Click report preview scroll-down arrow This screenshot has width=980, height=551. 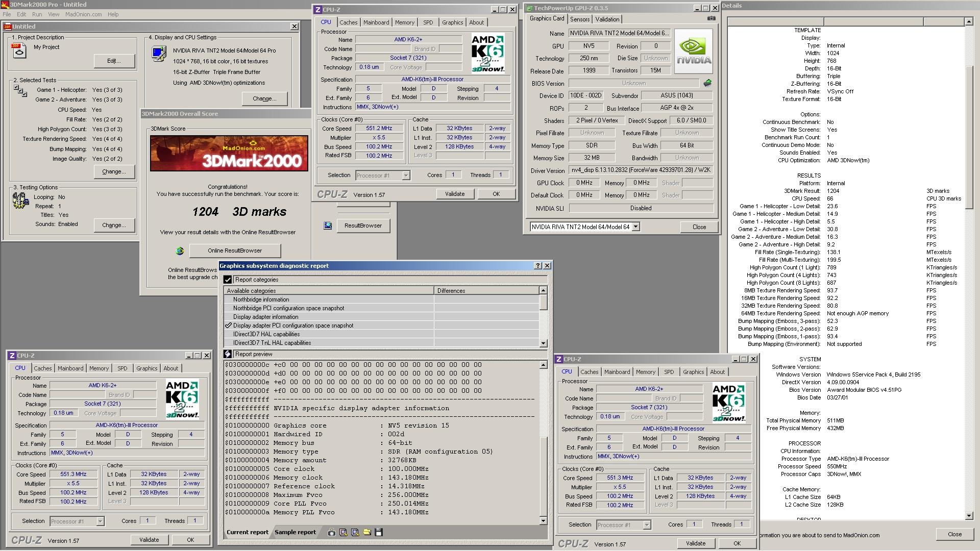pos(543,521)
